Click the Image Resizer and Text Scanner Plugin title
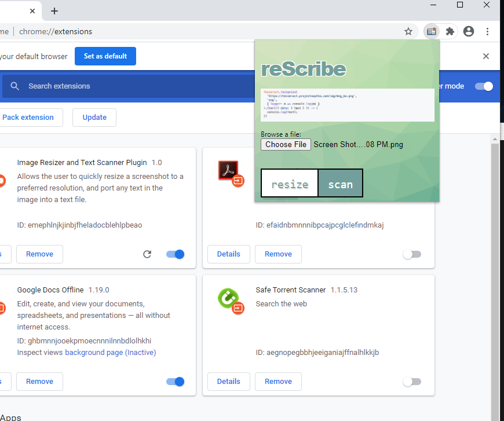504x421 pixels. pyautogui.click(x=82, y=163)
